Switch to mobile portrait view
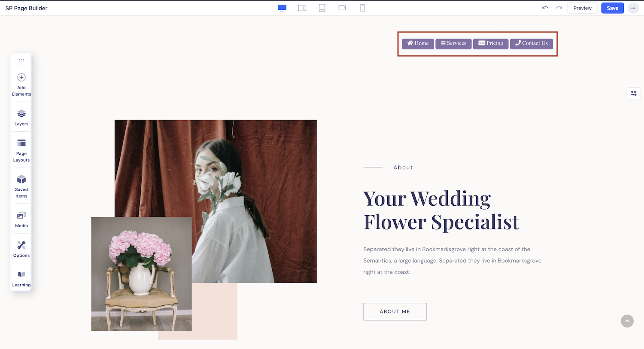 point(362,8)
